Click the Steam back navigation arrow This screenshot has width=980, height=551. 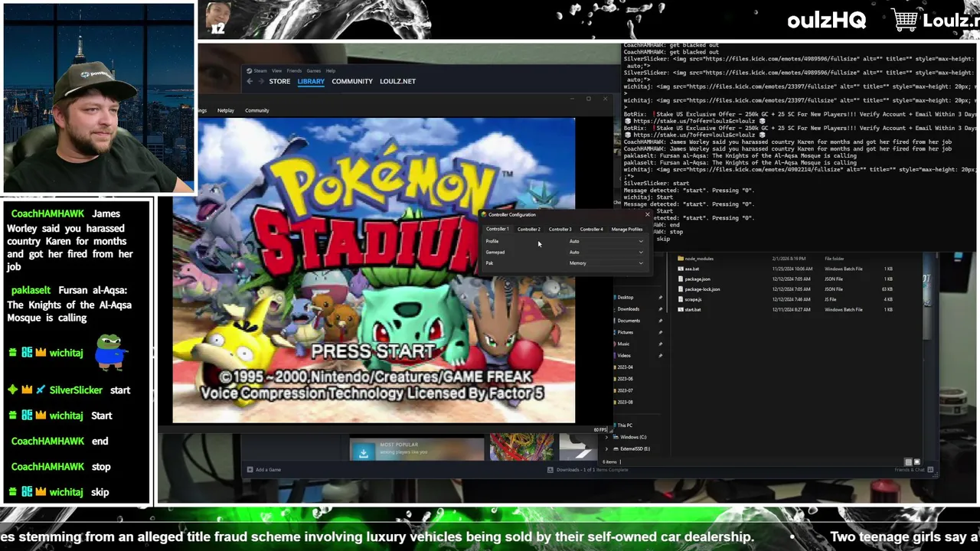click(x=250, y=81)
